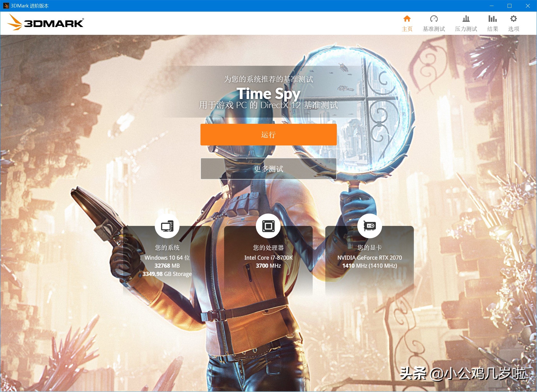This screenshot has width=537, height=392.
Task: Click the Intel Core i7-8700K processor text
Action: 268,258
